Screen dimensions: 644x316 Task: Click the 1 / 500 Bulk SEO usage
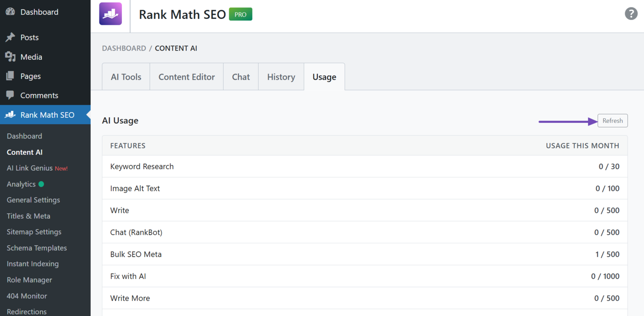point(607,254)
